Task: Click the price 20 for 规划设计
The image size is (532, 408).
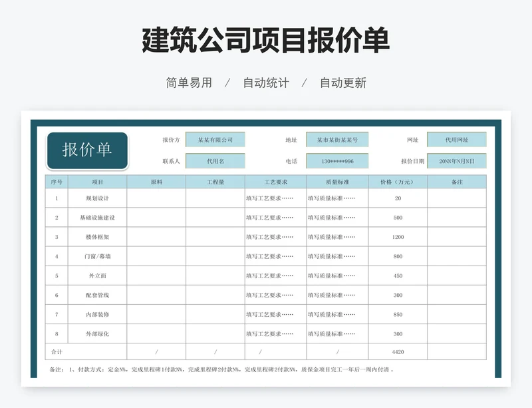Action: [398, 198]
